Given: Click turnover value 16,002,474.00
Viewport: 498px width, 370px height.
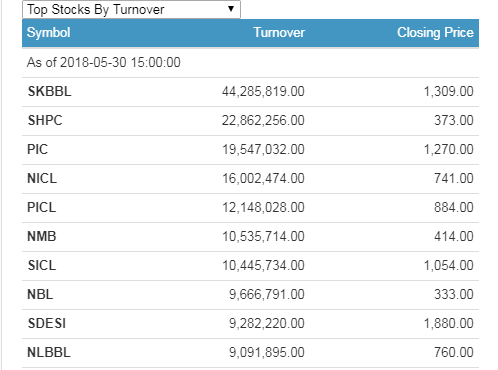Looking at the screenshot, I should click(x=263, y=178).
